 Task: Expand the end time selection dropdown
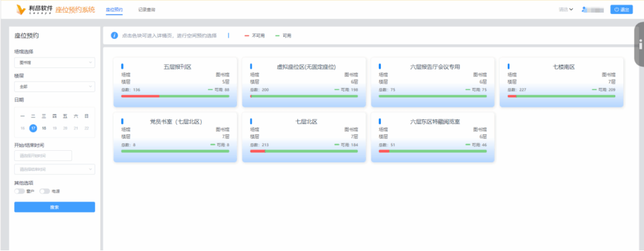[55, 170]
